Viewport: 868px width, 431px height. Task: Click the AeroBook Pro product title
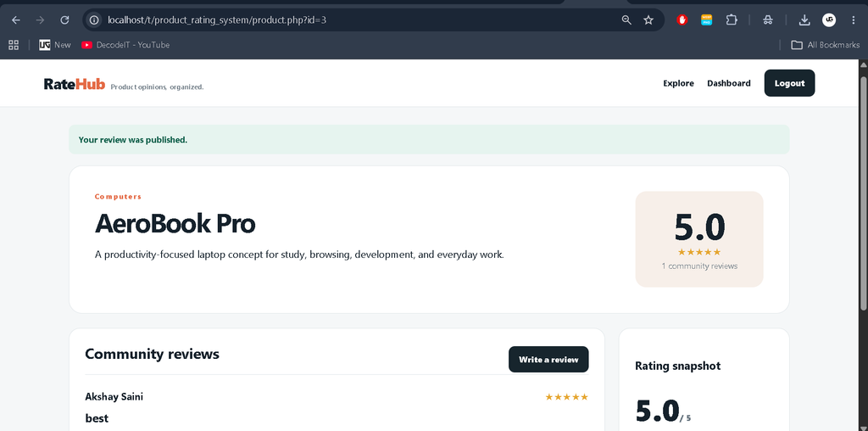coord(175,224)
